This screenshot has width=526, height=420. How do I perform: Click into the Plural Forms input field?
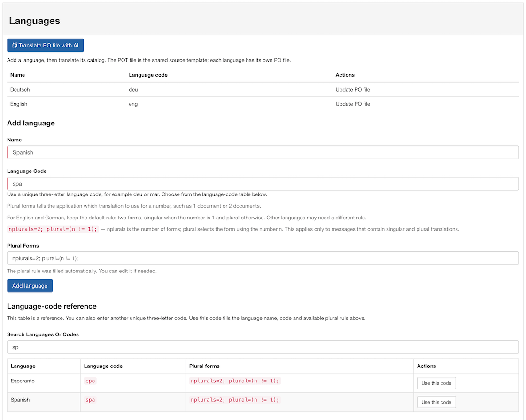tap(263, 258)
